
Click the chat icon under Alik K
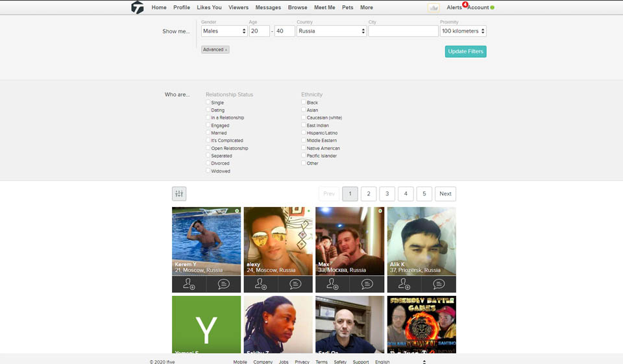point(439,284)
